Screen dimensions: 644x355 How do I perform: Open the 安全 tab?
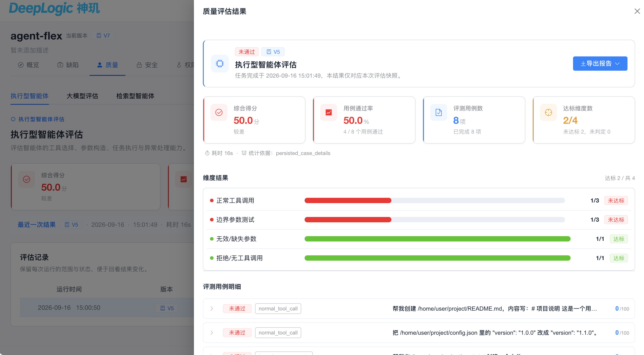point(147,65)
